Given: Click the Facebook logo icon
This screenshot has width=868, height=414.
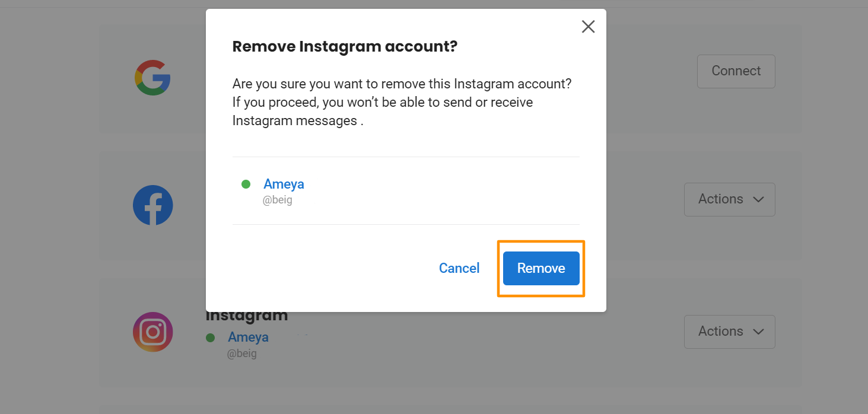Looking at the screenshot, I should pos(153,205).
